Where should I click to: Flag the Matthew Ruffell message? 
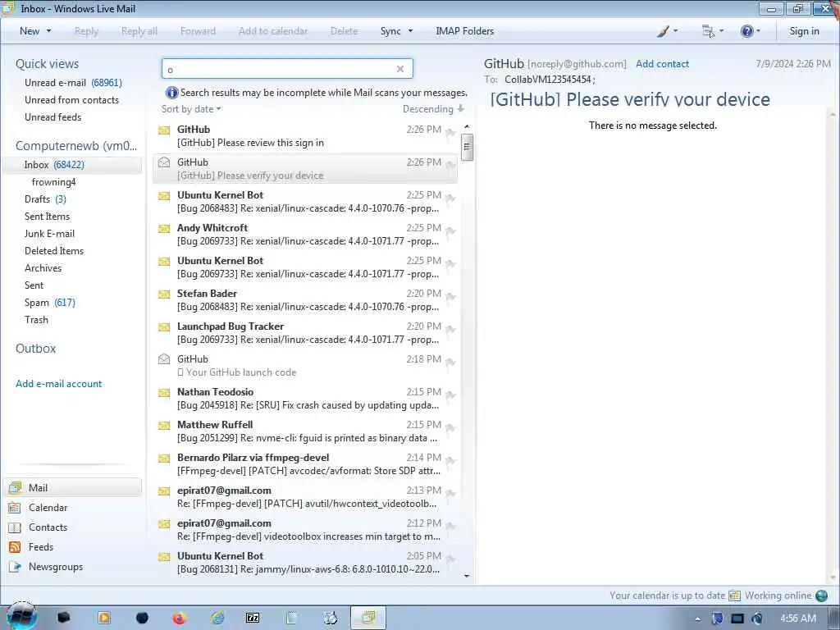tap(450, 428)
